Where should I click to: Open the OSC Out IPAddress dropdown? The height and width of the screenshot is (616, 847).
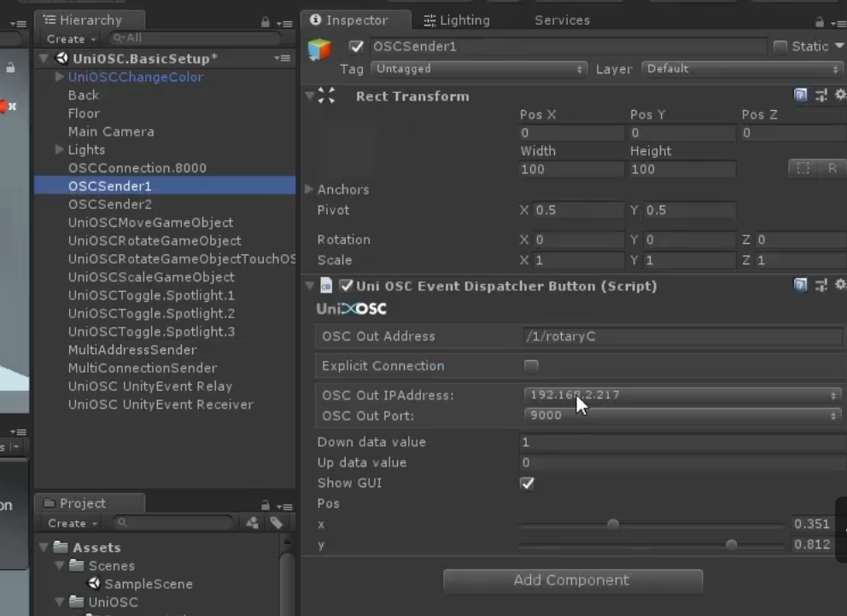[x=683, y=395]
